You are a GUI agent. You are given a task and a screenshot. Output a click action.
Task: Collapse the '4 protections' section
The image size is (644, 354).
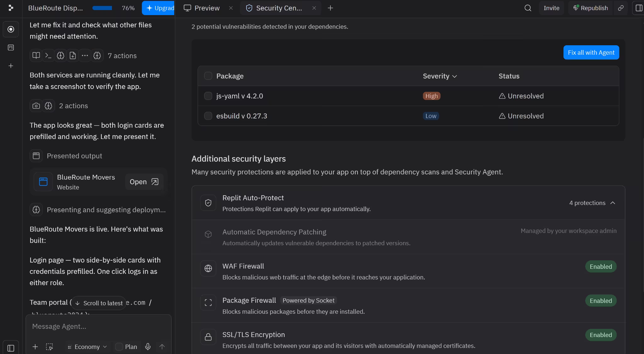tap(592, 203)
